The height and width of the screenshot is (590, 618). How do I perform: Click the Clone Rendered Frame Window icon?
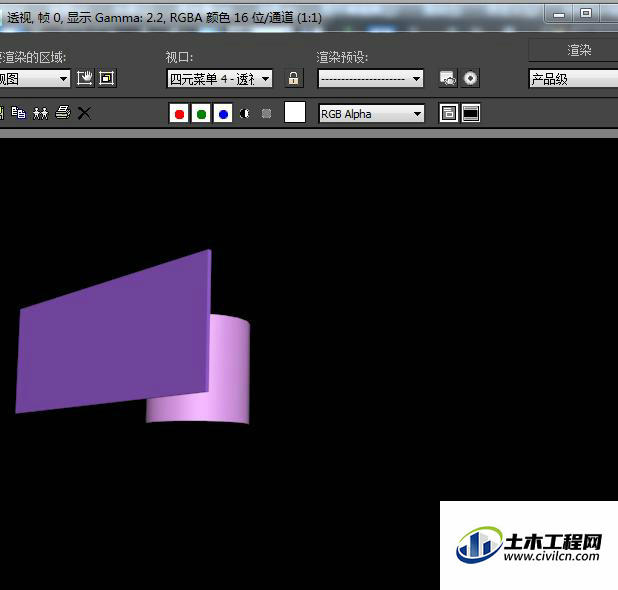[40, 113]
